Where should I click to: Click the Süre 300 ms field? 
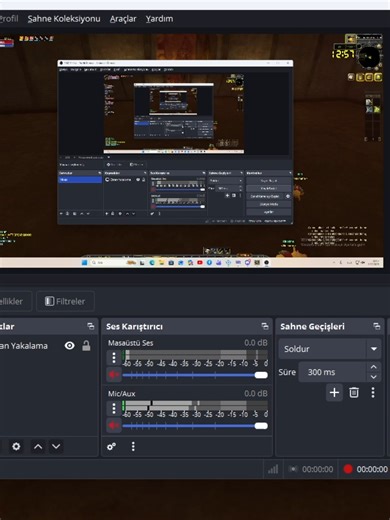[332, 372]
